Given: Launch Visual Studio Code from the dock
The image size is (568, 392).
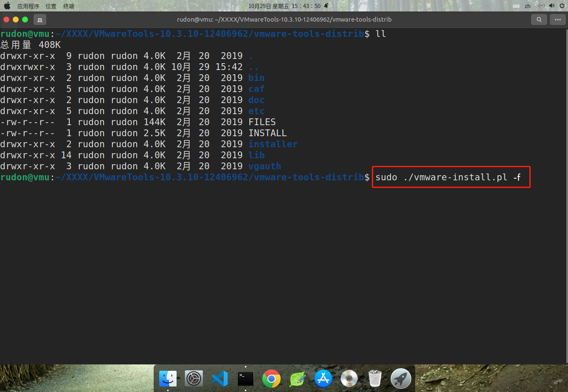Looking at the screenshot, I should pos(219,378).
